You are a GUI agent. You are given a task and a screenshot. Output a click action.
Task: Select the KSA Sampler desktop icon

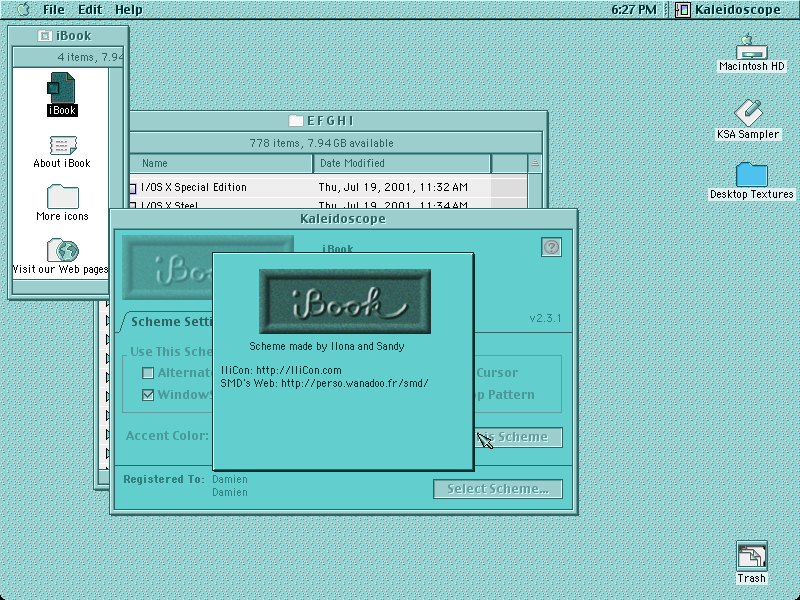[748, 112]
